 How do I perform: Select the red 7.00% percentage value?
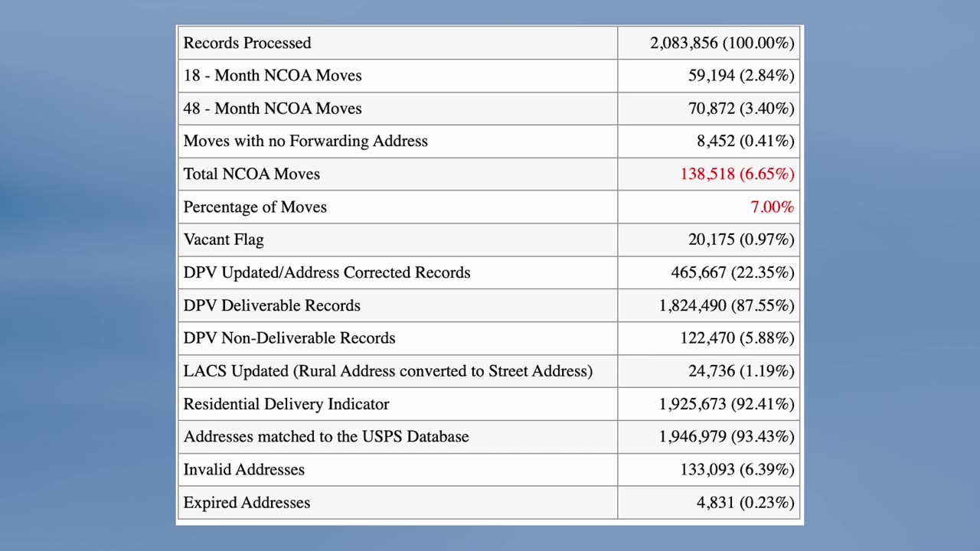pos(772,207)
